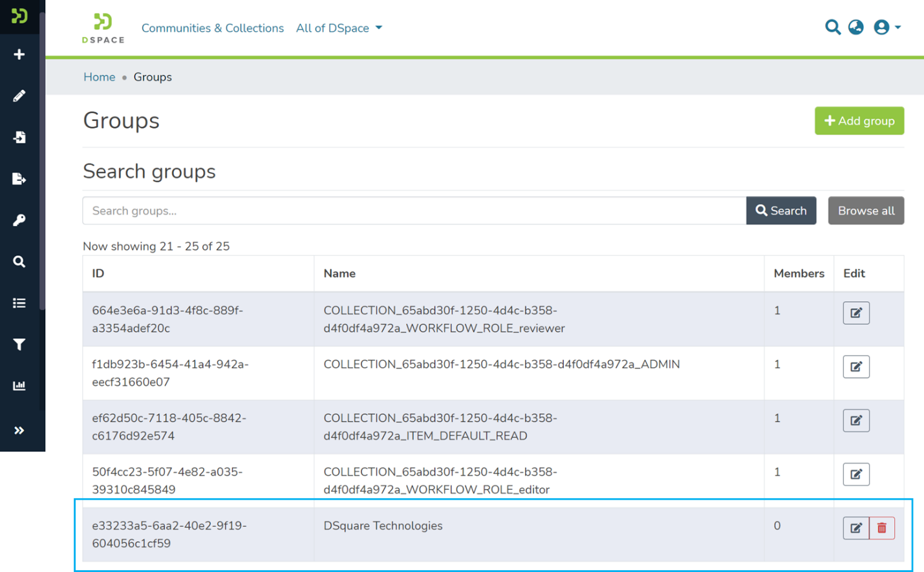Open the key Access Control sidebar icon
The width and height of the screenshot is (924, 572).
19,220
